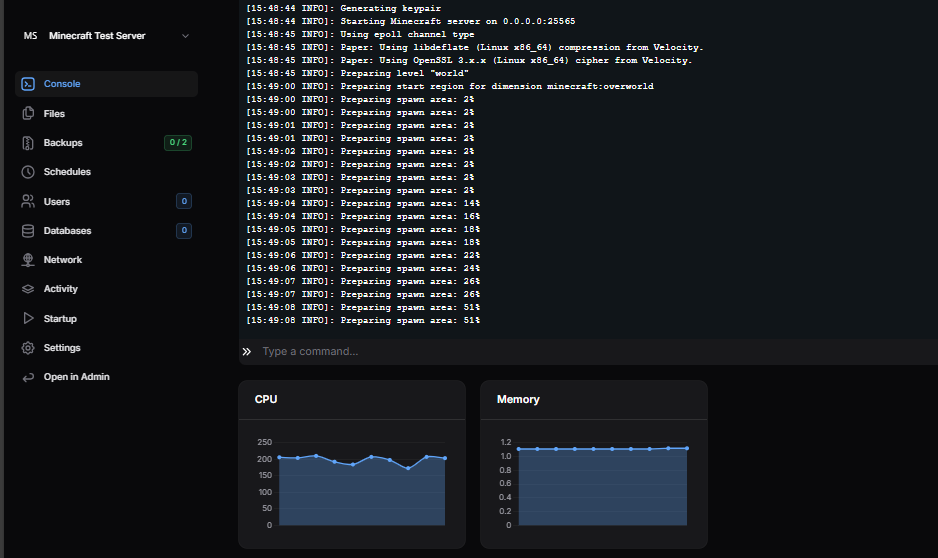
Task: Click the Console terminal icon in sidebar
Action: 28,84
